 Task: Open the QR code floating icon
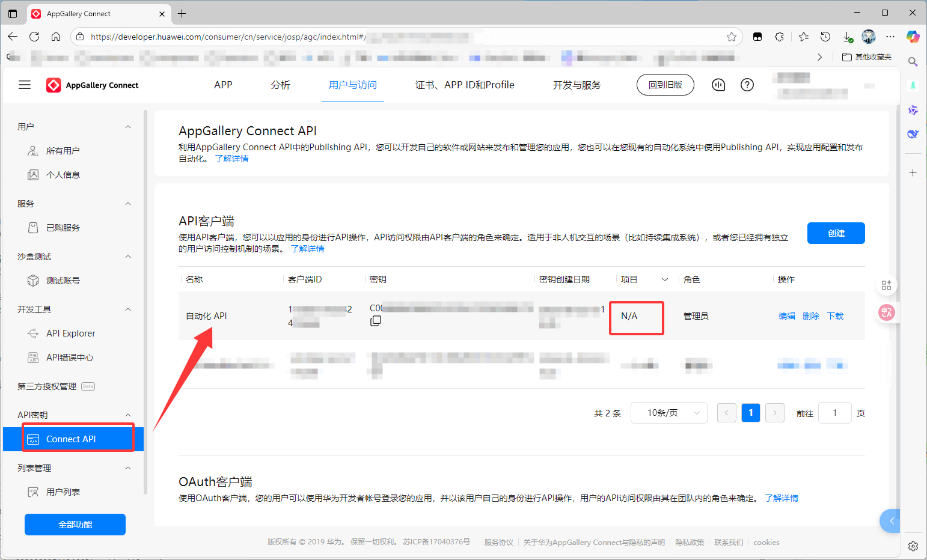[x=886, y=285]
